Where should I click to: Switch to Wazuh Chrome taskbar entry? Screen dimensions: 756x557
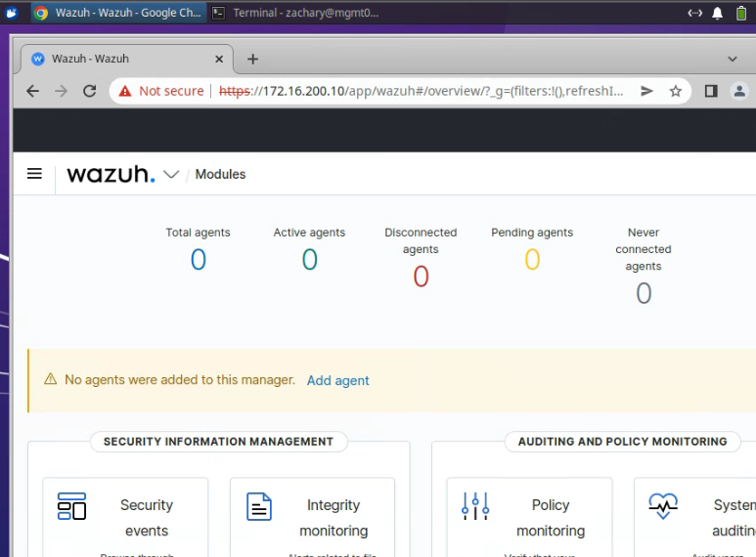tap(119, 13)
